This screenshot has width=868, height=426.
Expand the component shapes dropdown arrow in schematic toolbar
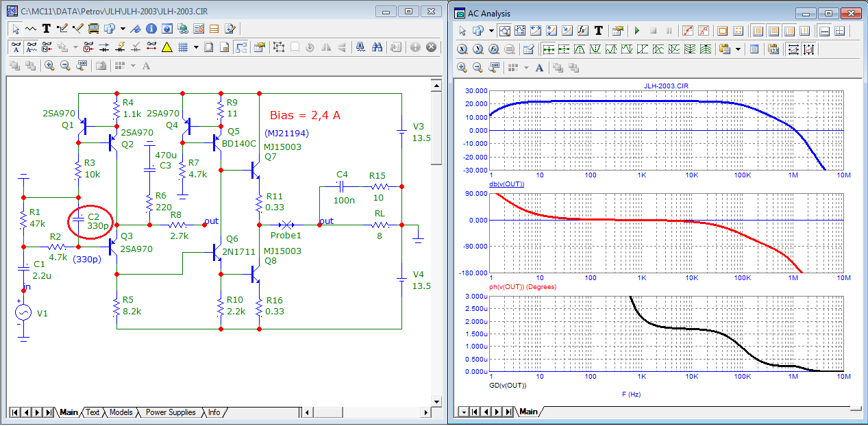pos(123,29)
